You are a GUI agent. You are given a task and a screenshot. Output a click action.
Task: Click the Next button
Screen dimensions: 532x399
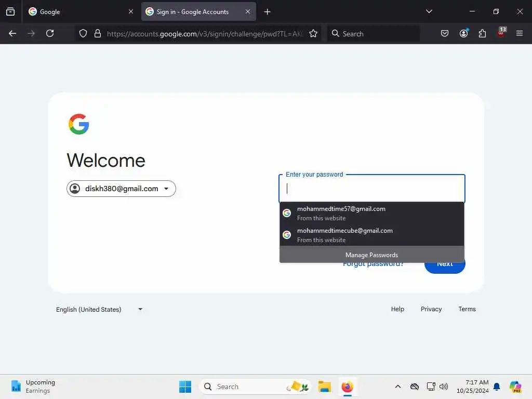point(445,268)
